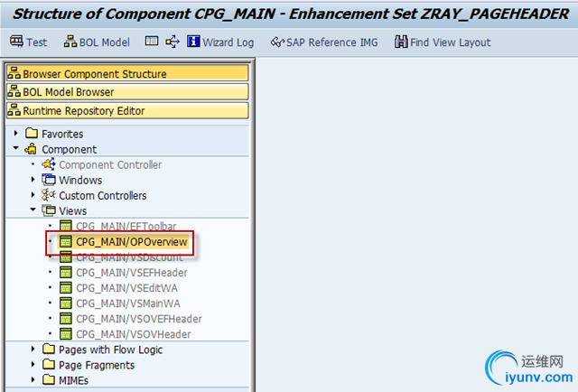Screen dimensions: 578x392
Task: Select the Views tree label
Action: click(72, 211)
